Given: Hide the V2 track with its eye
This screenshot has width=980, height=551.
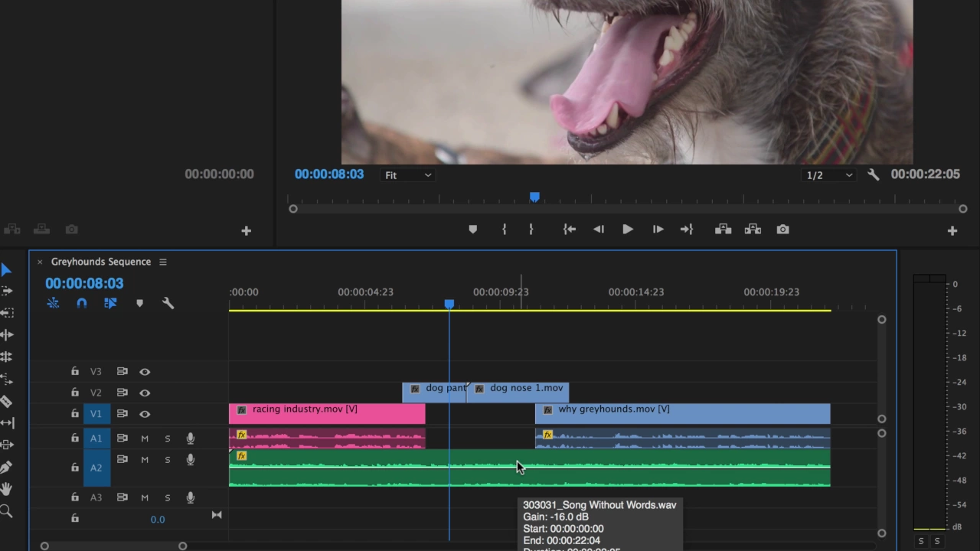Looking at the screenshot, I should 145,393.
